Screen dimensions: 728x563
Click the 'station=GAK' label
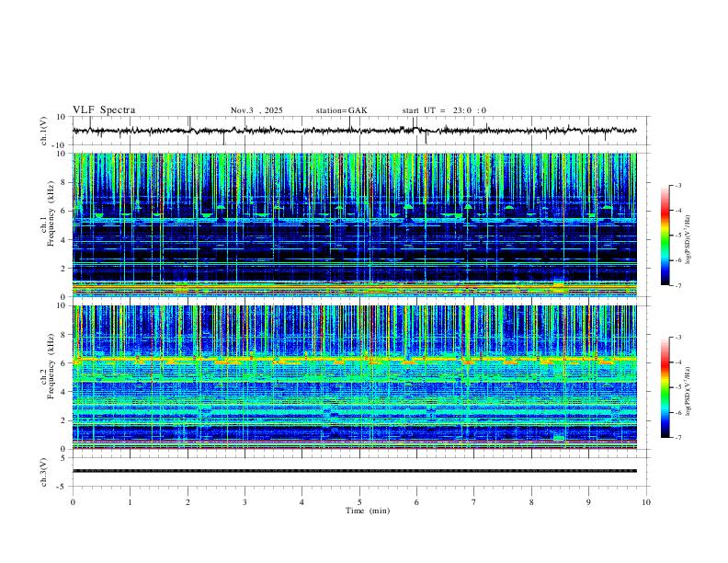[x=342, y=110]
